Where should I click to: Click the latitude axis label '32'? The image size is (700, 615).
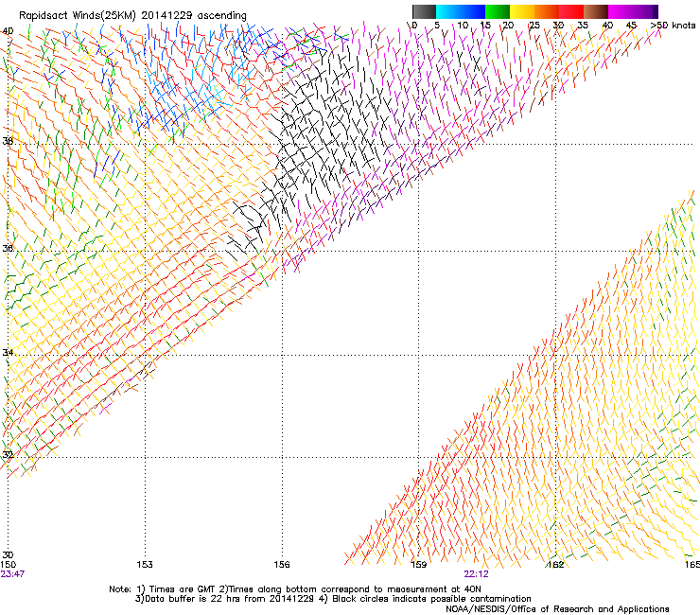tap(8, 455)
